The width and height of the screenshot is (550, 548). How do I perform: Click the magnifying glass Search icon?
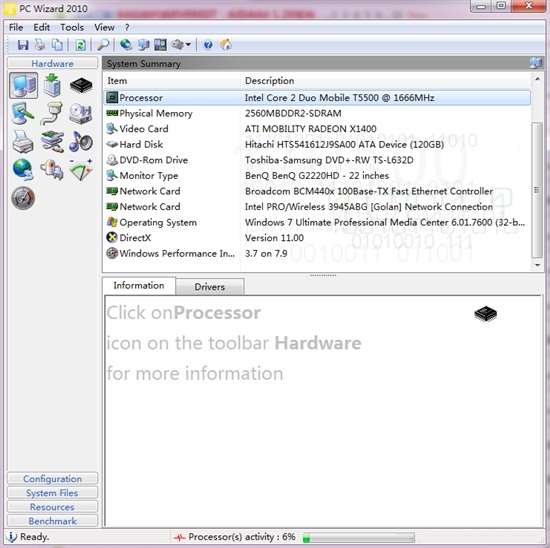[x=103, y=45]
